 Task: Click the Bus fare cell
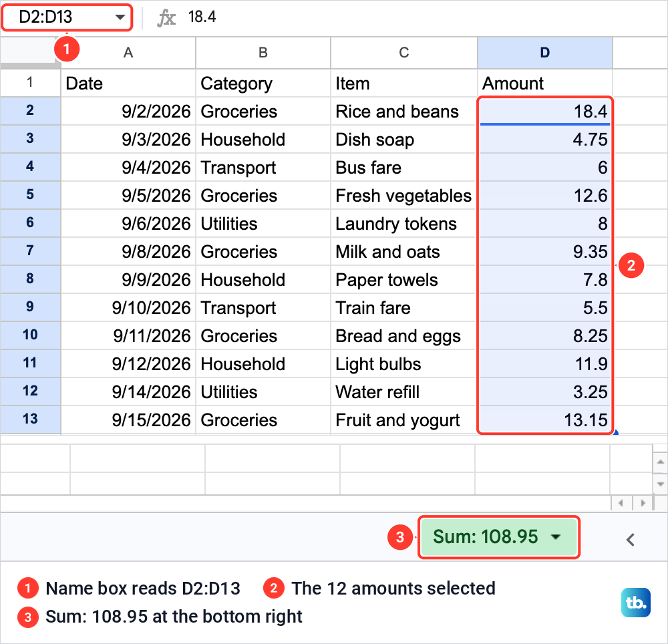pyautogui.click(x=404, y=168)
